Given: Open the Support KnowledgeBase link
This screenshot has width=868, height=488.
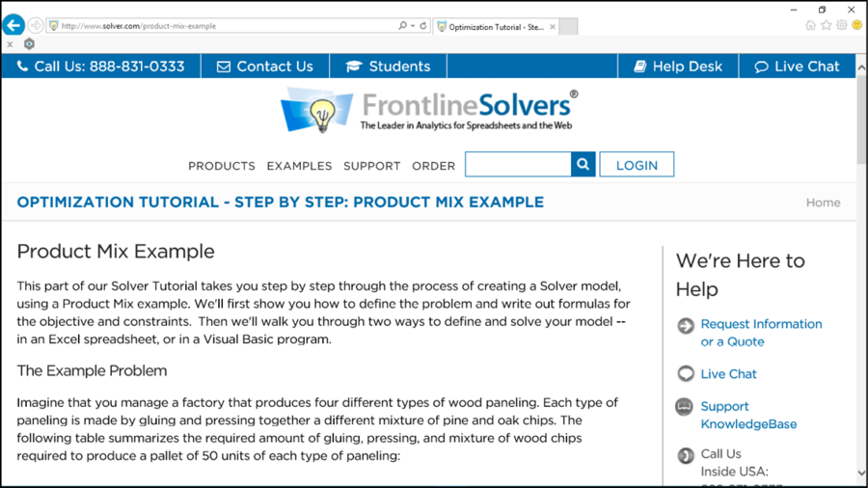Looking at the screenshot, I should (748, 415).
